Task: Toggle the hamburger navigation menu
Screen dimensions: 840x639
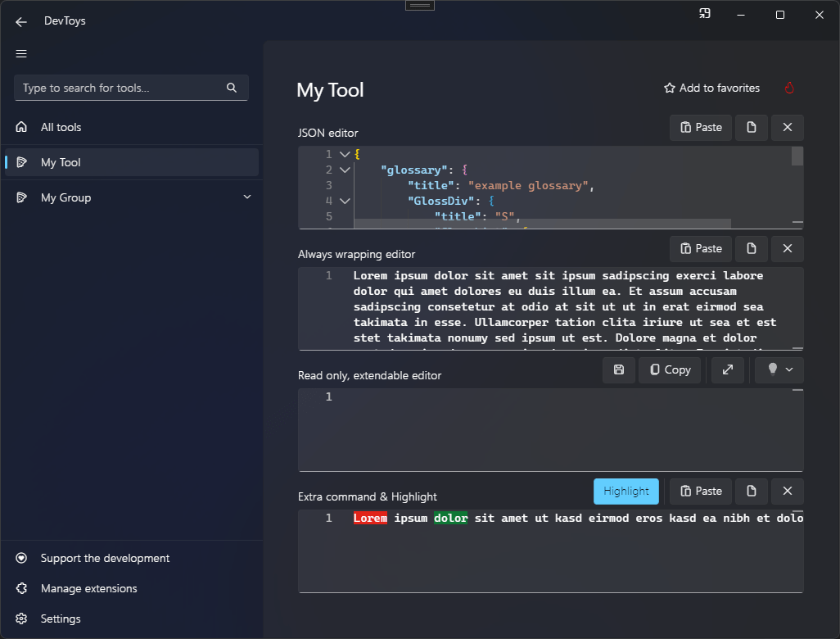Action: 21,53
